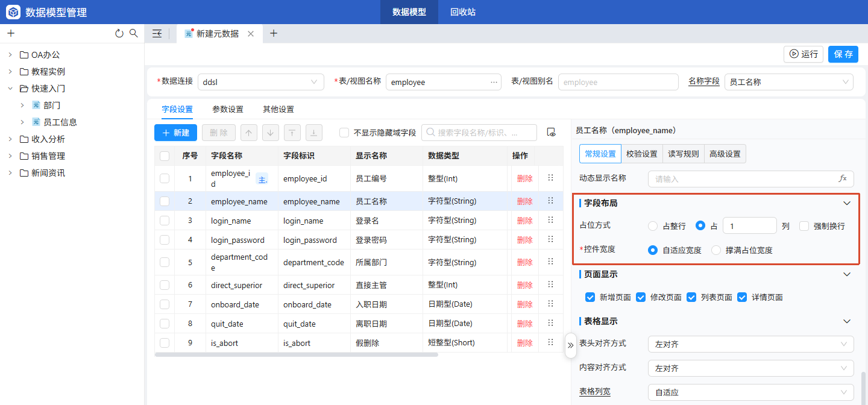The image size is (868, 405).
Task: Open the 表格列宽 dropdown
Action: (750, 392)
